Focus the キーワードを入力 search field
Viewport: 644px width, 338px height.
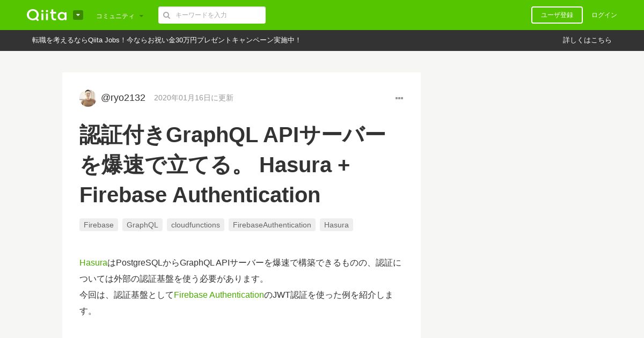(x=212, y=15)
